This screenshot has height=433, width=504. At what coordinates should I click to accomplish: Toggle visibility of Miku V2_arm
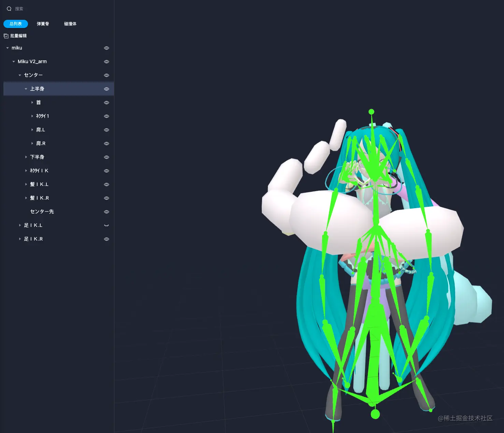click(x=106, y=62)
